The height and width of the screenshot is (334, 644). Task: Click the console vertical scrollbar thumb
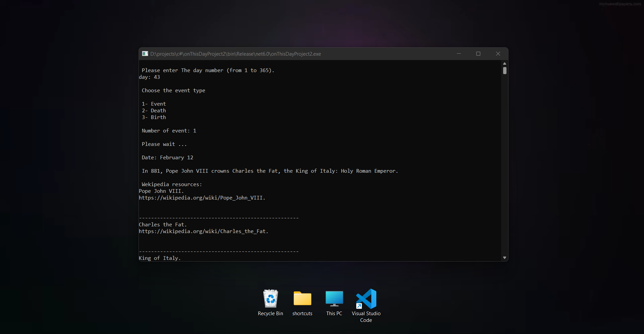[504, 71]
